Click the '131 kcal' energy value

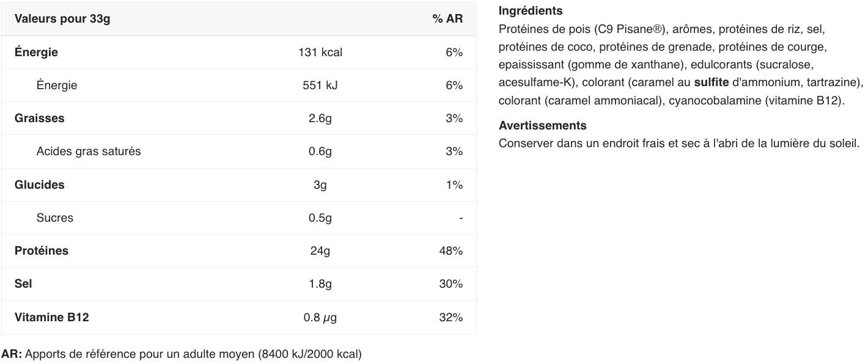click(320, 53)
